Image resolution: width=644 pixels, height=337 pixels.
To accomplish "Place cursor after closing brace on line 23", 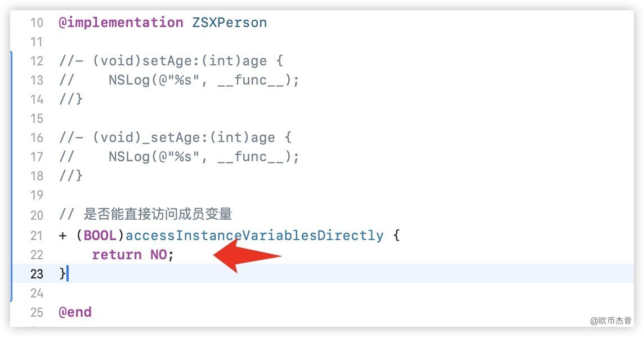I will 67,274.
